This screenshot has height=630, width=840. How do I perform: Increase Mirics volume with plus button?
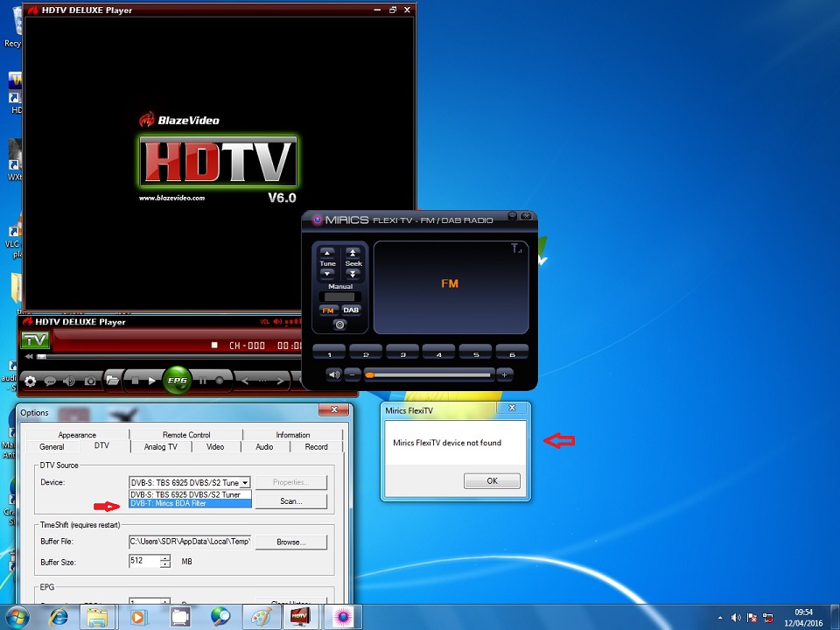pyautogui.click(x=504, y=374)
